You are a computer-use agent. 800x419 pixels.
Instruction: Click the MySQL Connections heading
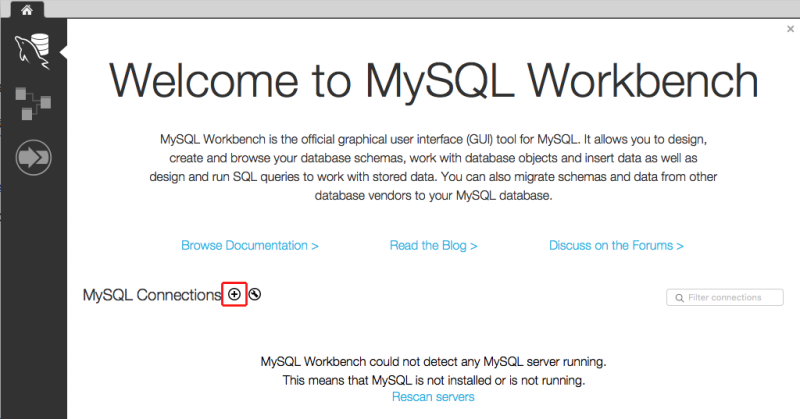point(152,295)
